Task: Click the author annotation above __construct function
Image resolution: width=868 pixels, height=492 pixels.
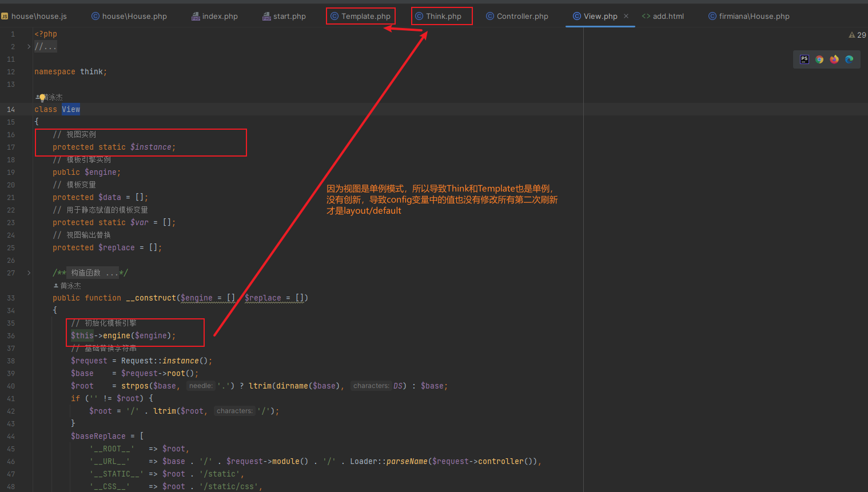Action: click(67, 286)
